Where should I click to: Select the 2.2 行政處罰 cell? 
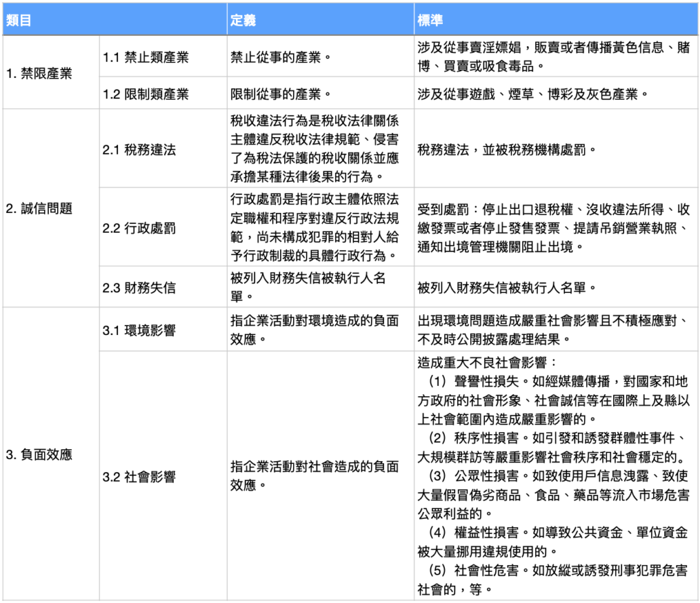139,228
